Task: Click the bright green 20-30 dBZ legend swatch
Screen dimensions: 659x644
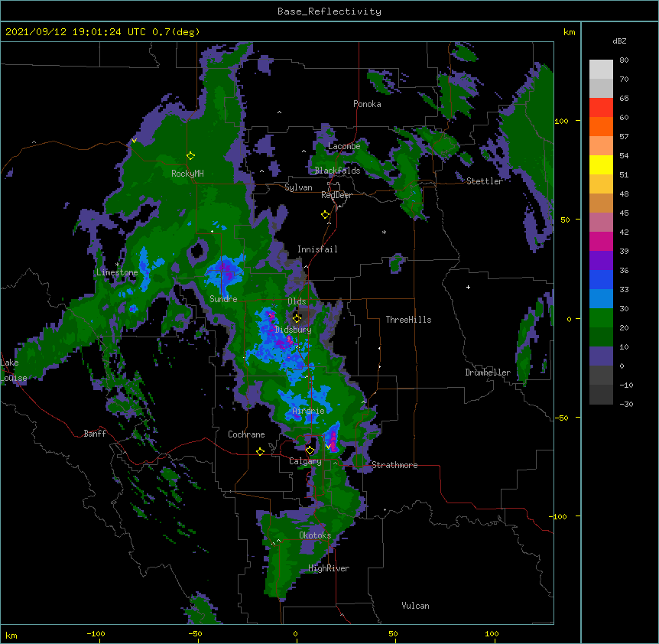Action: tap(601, 318)
